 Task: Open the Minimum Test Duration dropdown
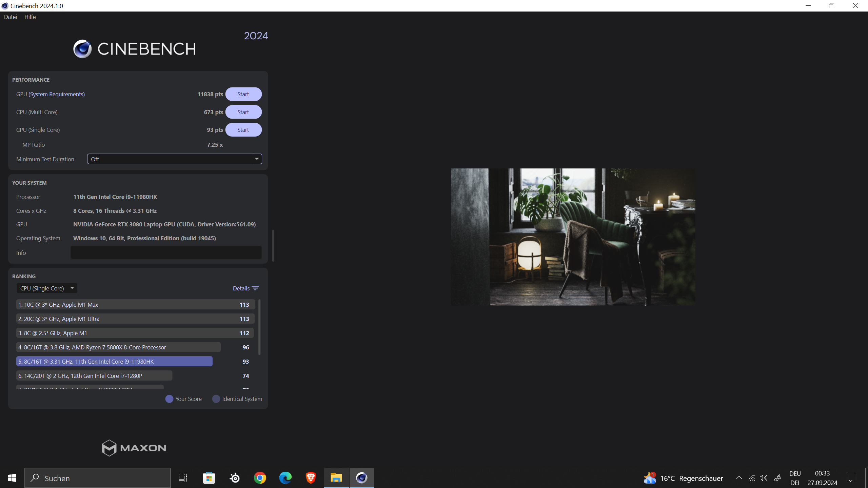point(174,159)
